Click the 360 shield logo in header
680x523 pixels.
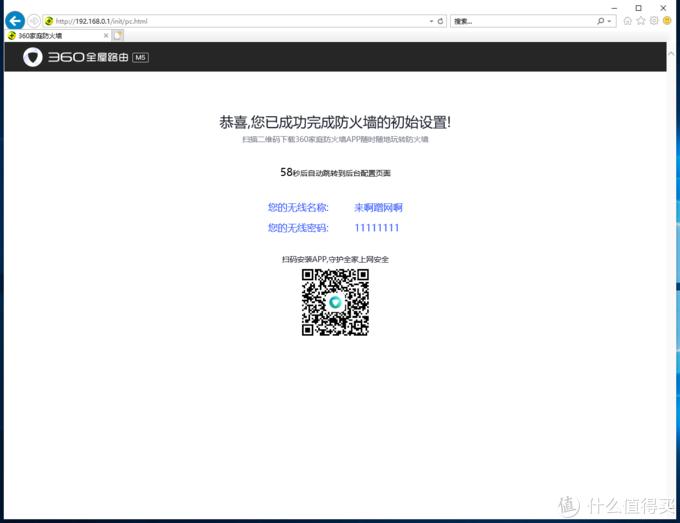(x=33, y=57)
